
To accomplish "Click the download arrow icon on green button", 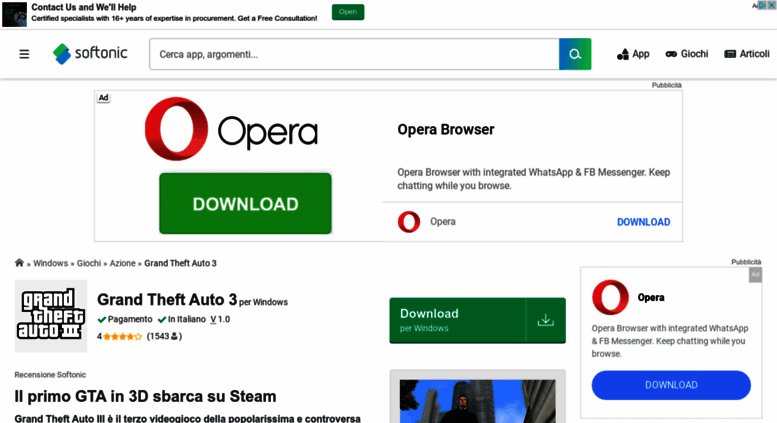I will tap(545, 320).
